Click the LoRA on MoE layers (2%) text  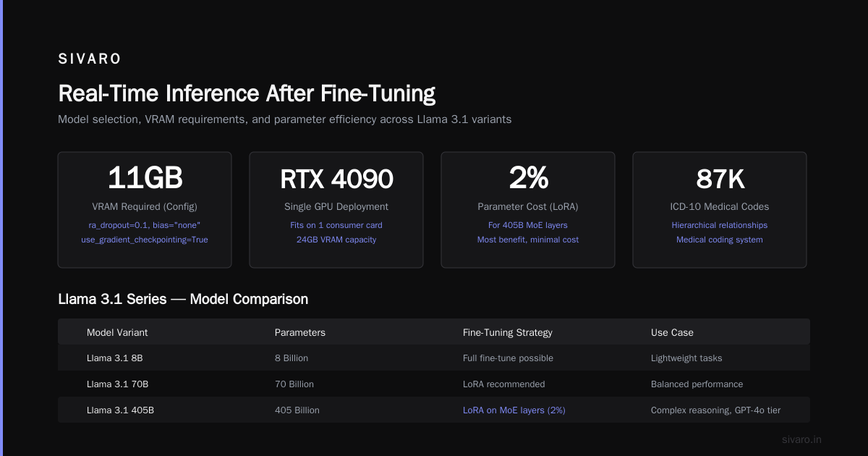click(514, 410)
